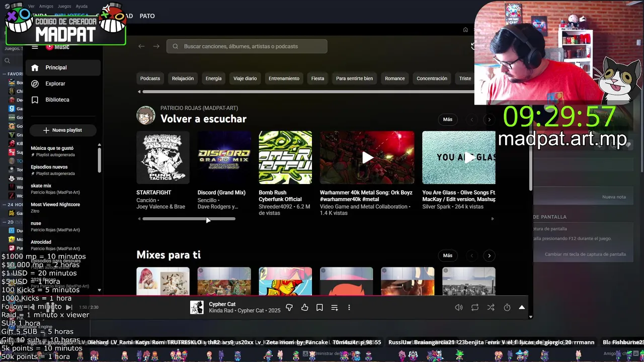Click the carousel scrollbar right arrow
This screenshot has width=644, height=362.
click(492, 219)
